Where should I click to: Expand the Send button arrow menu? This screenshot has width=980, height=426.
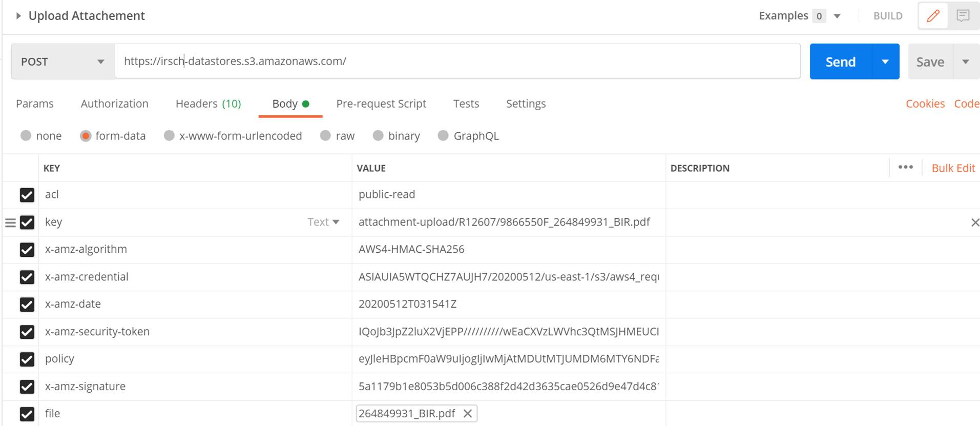point(885,62)
